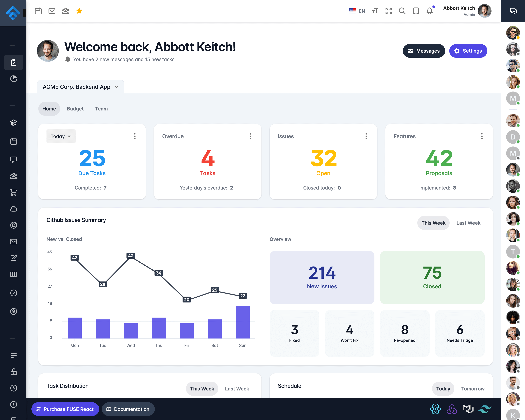Open bookmarks with the bookmark icon
The height and width of the screenshot is (420, 525).
pos(416,11)
